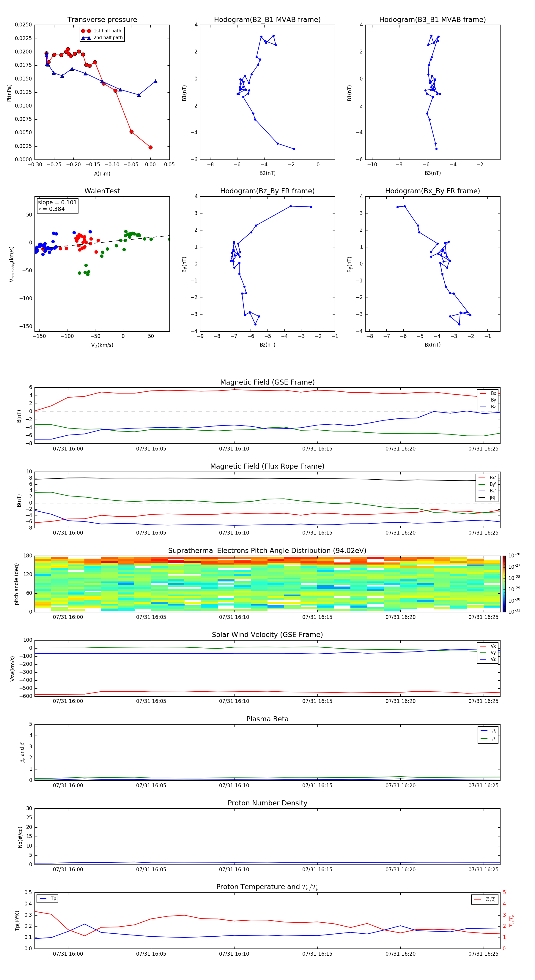This screenshot has width=535, height=980.
Task: Click the 'Hodogram(B3_B1 MVAB frame)' title
Action: 432,19
